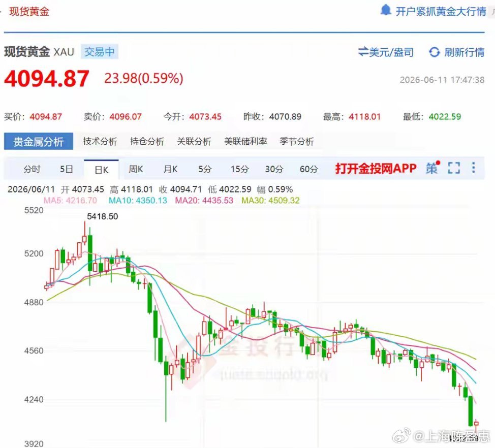This screenshot has width=495, height=448.
Task: Switch chart to 5日 view
Action: click(x=66, y=170)
